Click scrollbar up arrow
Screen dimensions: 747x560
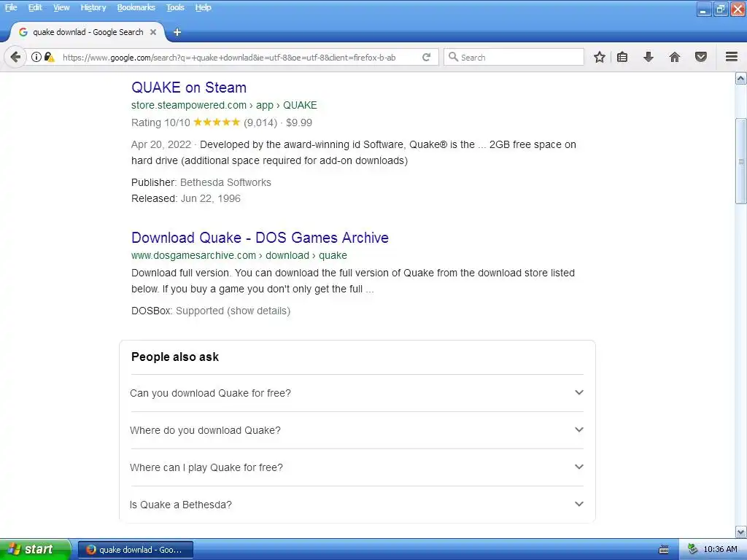tap(741, 79)
